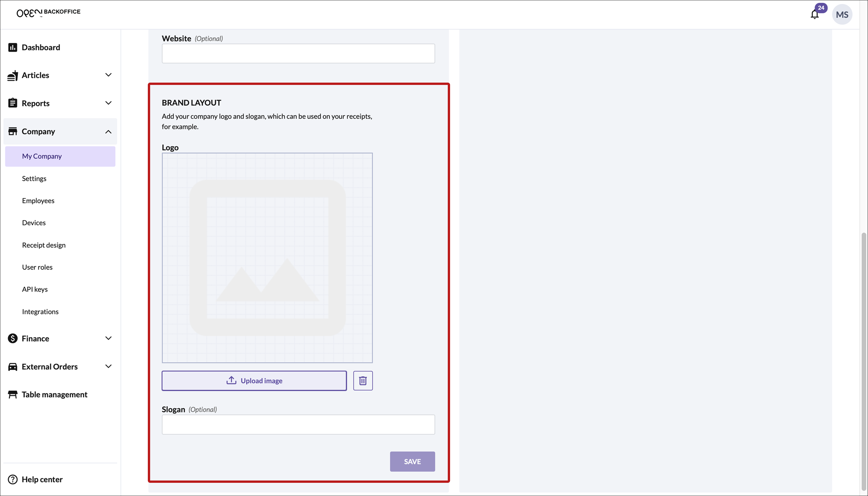Expand the Reports menu chevron
868x496 pixels.
pyautogui.click(x=108, y=103)
